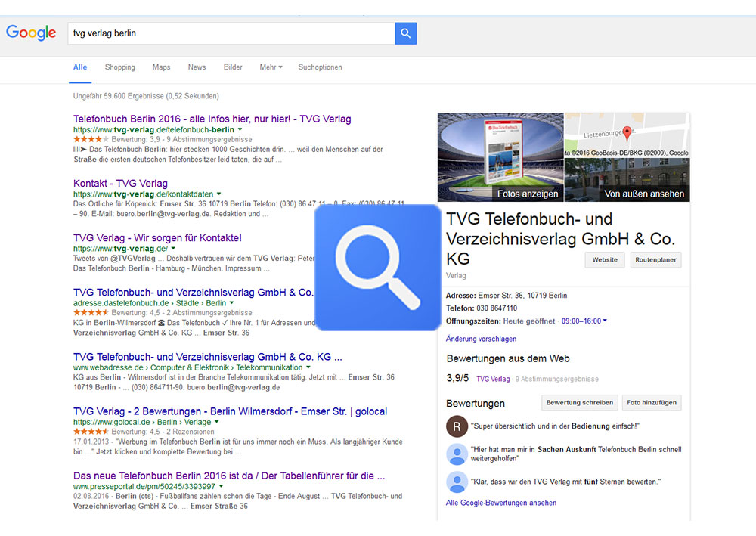Click the Google logo

[x=31, y=33]
